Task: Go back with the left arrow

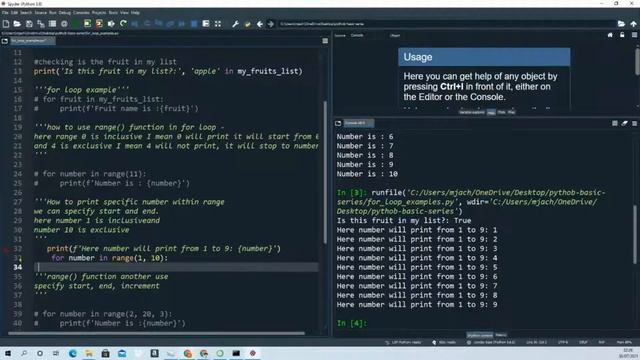Action: pyautogui.click(x=260, y=24)
